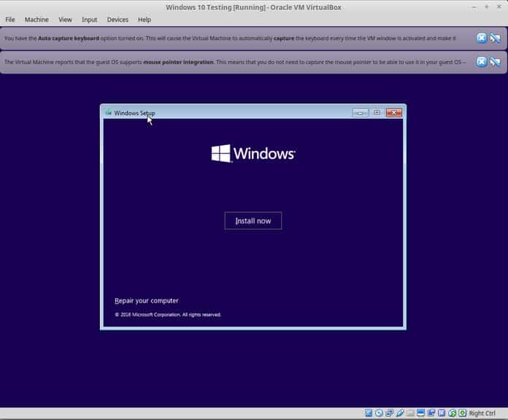Screen dimensions: 508x420
Task: Open the Help menu
Action: point(145,20)
